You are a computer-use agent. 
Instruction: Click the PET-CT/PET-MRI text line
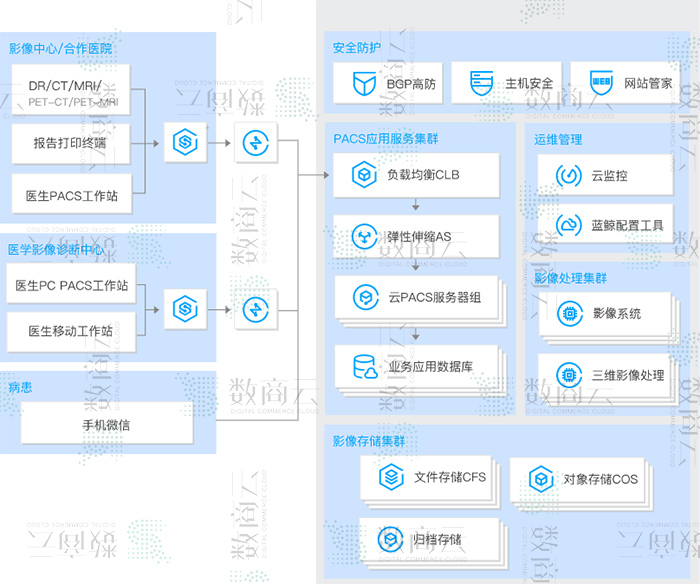tap(73, 102)
